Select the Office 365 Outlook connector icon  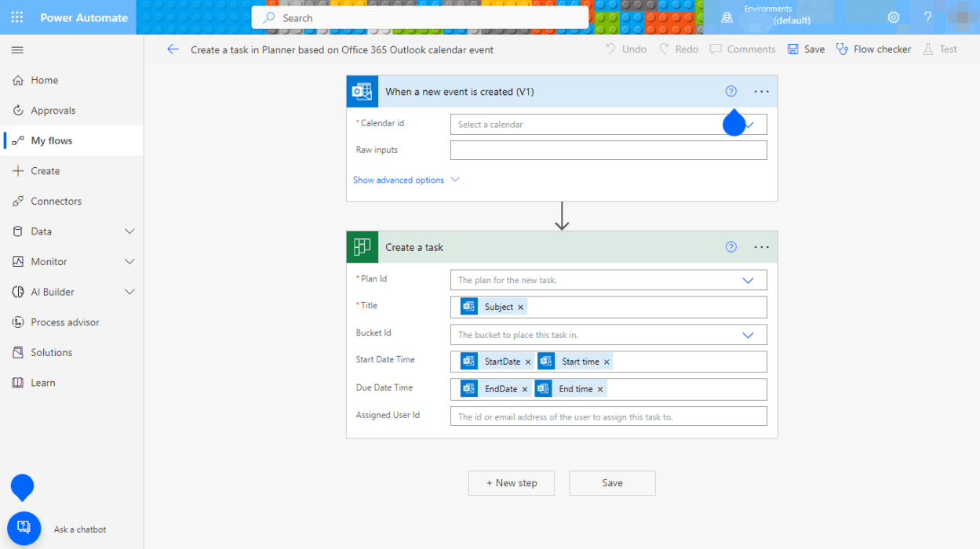coord(362,91)
